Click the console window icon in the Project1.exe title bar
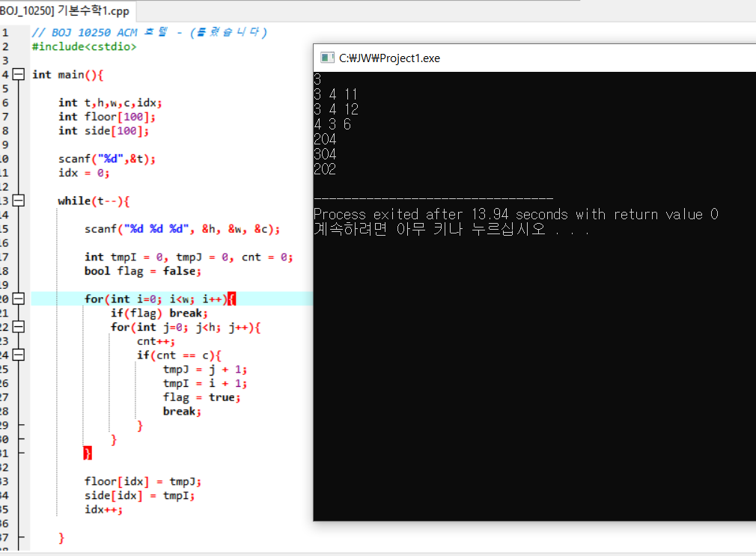The width and height of the screenshot is (756, 556). click(x=327, y=58)
